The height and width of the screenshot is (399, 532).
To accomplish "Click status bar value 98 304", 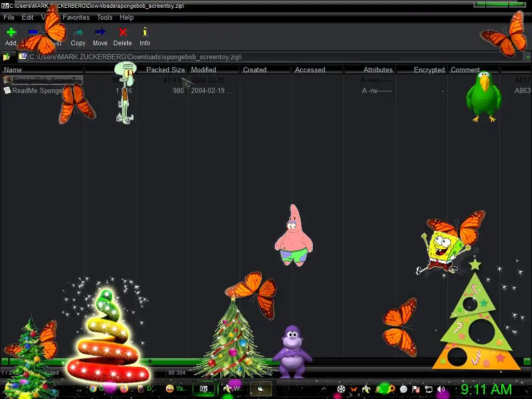I will [x=177, y=373].
